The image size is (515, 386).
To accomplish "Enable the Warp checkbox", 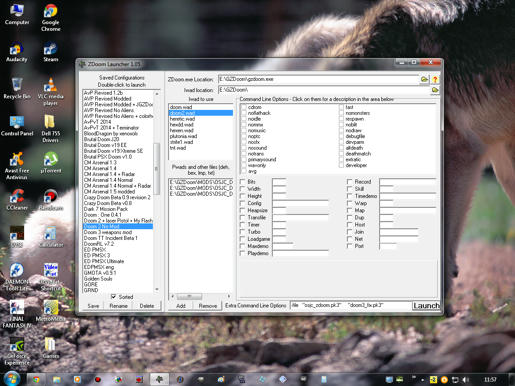I will 349,203.
